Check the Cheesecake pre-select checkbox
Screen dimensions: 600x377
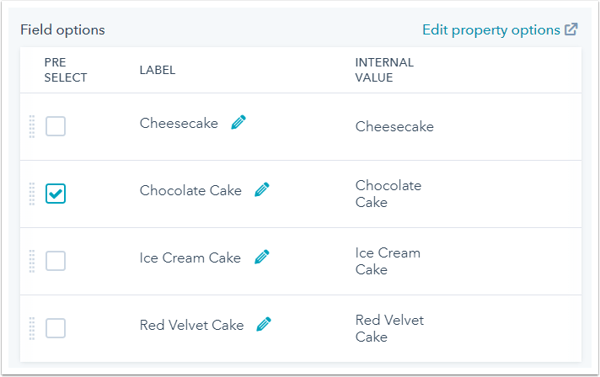coord(55,126)
